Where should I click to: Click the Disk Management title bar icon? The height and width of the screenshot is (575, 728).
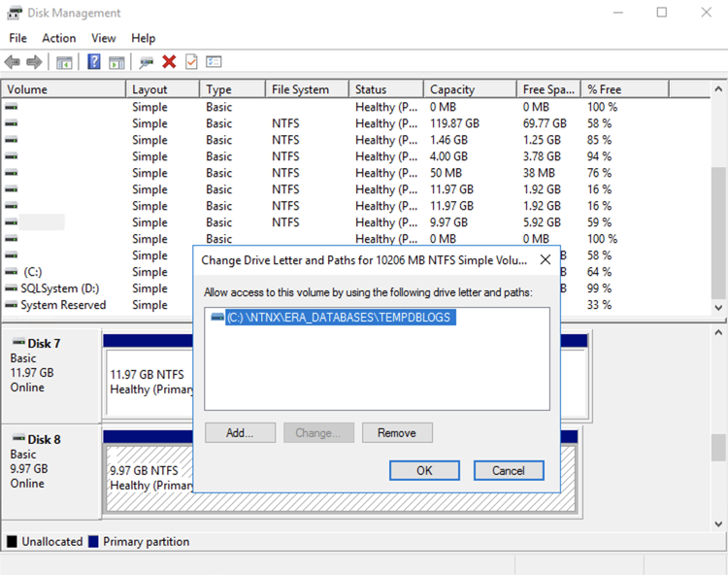(14, 13)
